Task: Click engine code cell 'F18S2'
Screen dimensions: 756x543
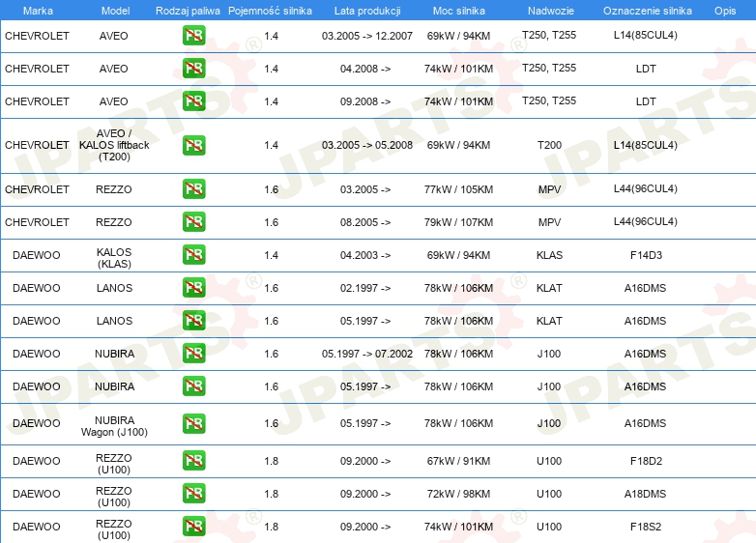Action: tap(646, 527)
